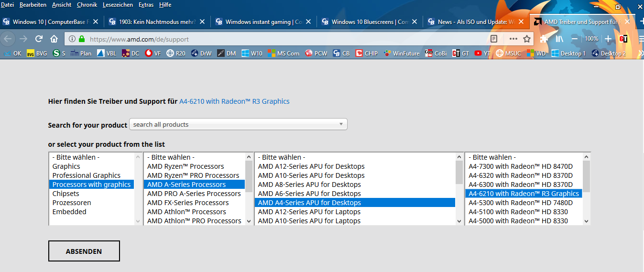Follow the A4-6210 with Radeon R3 Graphics link

[x=234, y=101]
